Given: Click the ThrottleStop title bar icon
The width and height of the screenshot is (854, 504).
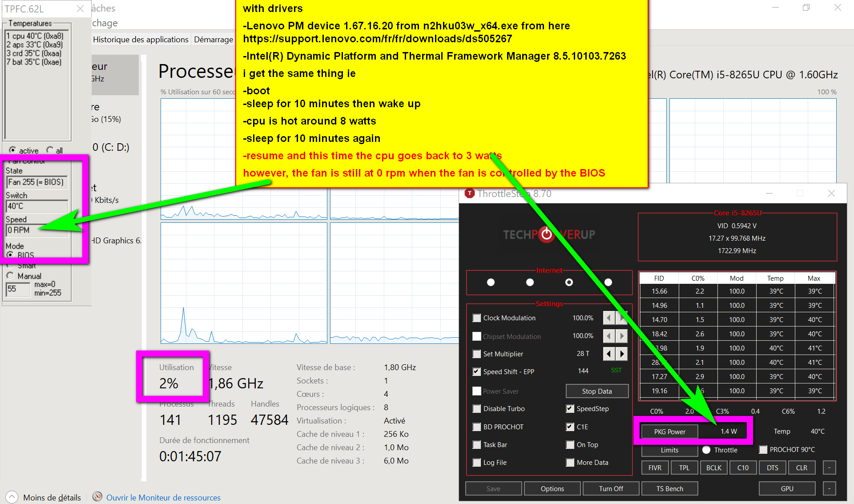Looking at the screenshot, I should point(469,194).
